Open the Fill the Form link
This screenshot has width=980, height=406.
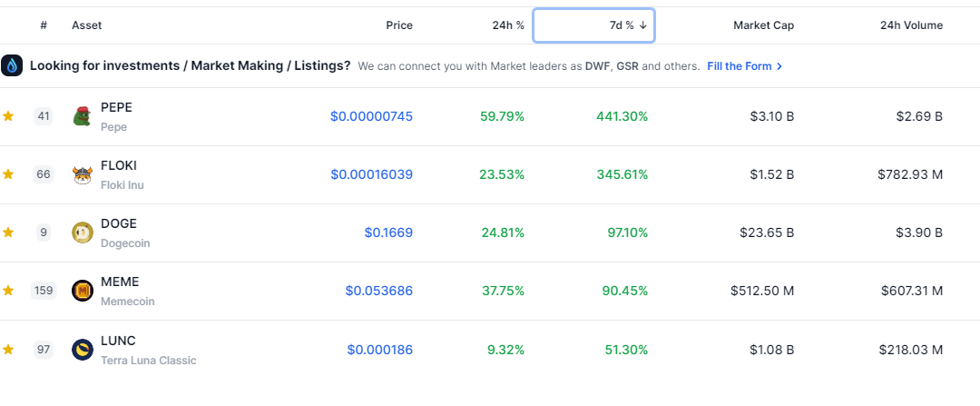(744, 65)
